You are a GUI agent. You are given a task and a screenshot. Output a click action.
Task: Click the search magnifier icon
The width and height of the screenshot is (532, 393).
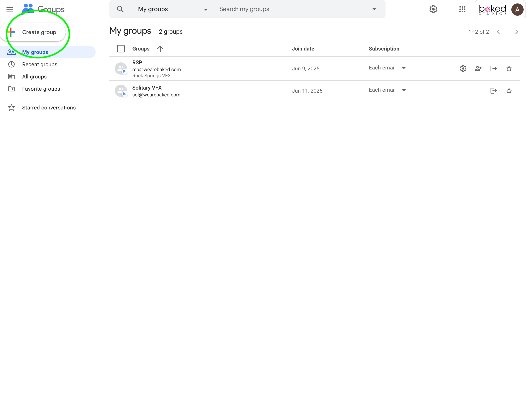120,9
